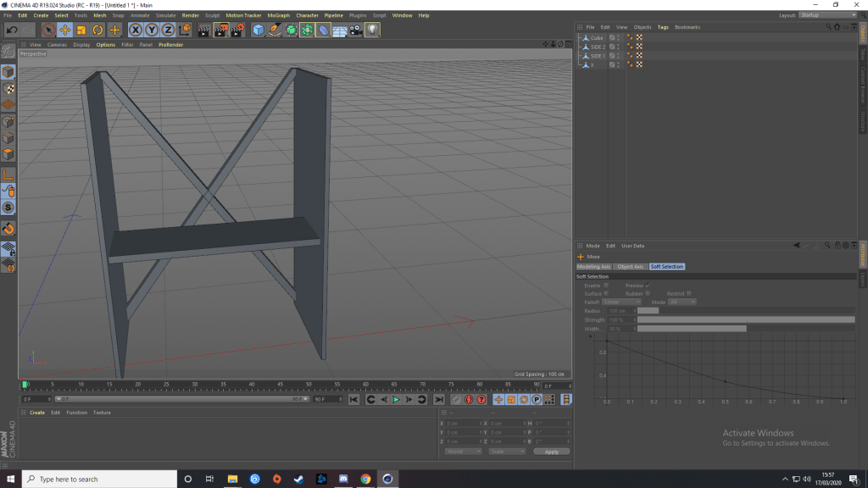This screenshot has width=868, height=488.
Task: Toggle the X-axis lock button
Action: click(135, 30)
